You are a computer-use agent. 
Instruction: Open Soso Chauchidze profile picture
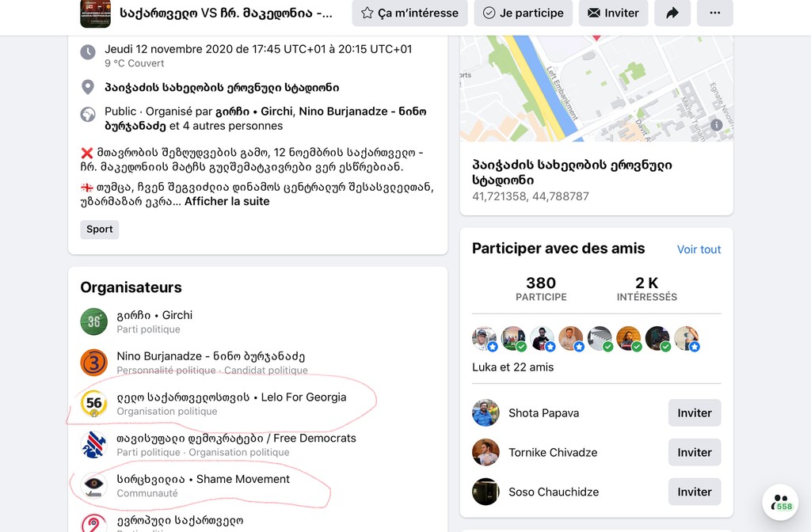pyautogui.click(x=485, y=492)
